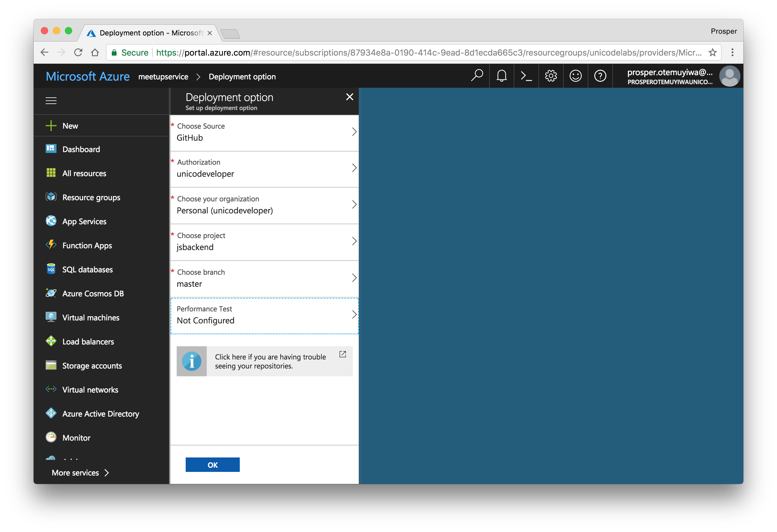Click the info icon about repositories
Image resolution: width=777 pixels, height=532 pixels.
192,361
